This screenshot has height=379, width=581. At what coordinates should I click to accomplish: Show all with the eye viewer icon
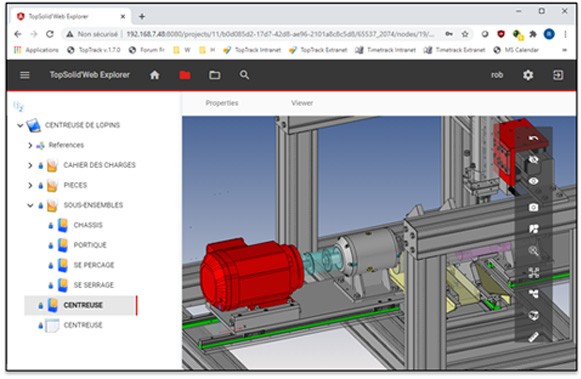pos(534,181)
